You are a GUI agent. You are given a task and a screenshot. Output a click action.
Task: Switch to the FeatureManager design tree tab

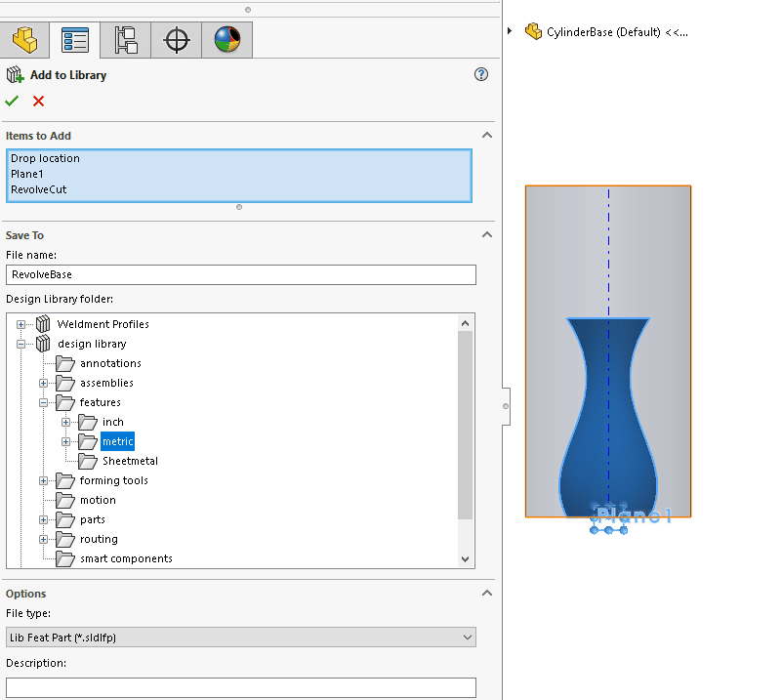(x=24, y=39)
